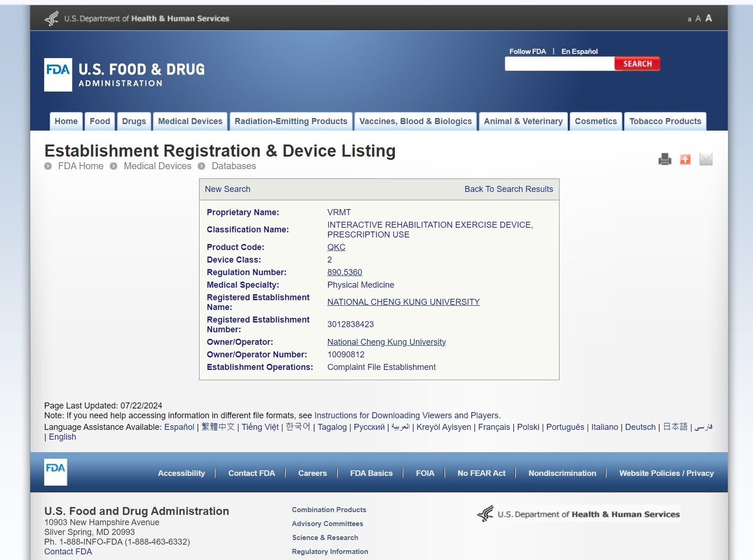Image resolution: width=753 pixels, height=560 pixels.
Task: Open the Drugs tab
Action: coord(134,121)
